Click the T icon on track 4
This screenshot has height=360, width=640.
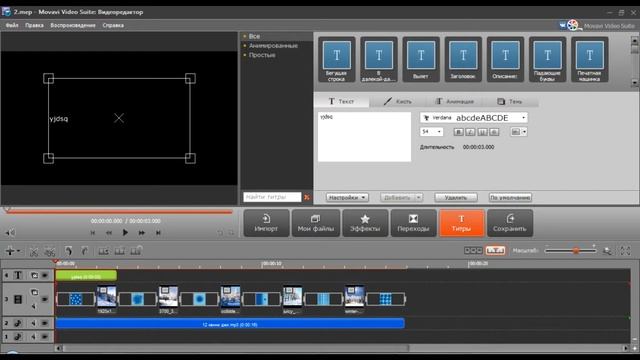(x=18, y=275)
